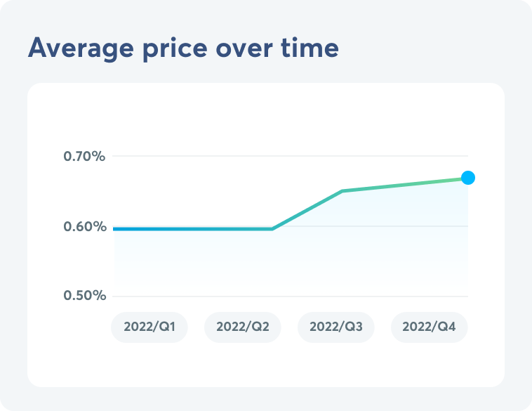Click empty white card area below the quarter pills

point(265,365)
